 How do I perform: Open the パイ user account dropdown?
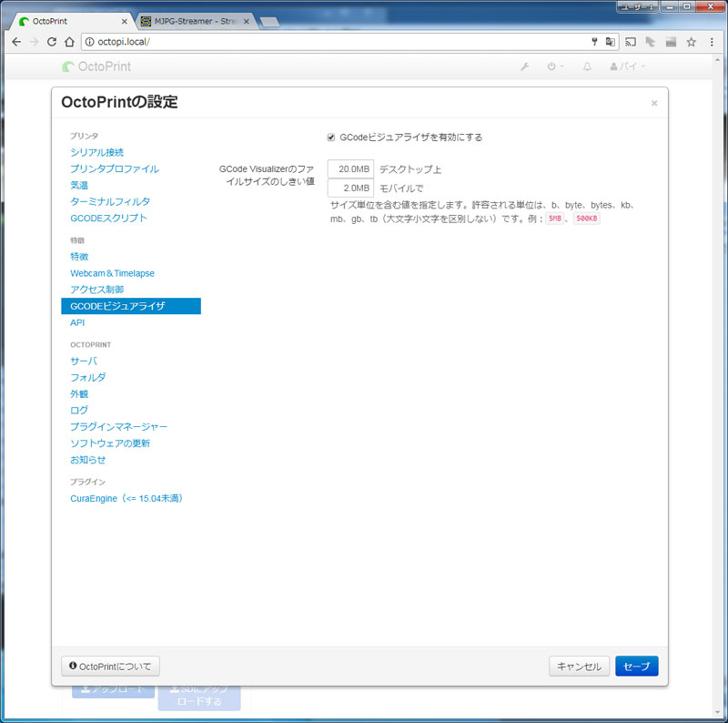click(x=628, y=66)
